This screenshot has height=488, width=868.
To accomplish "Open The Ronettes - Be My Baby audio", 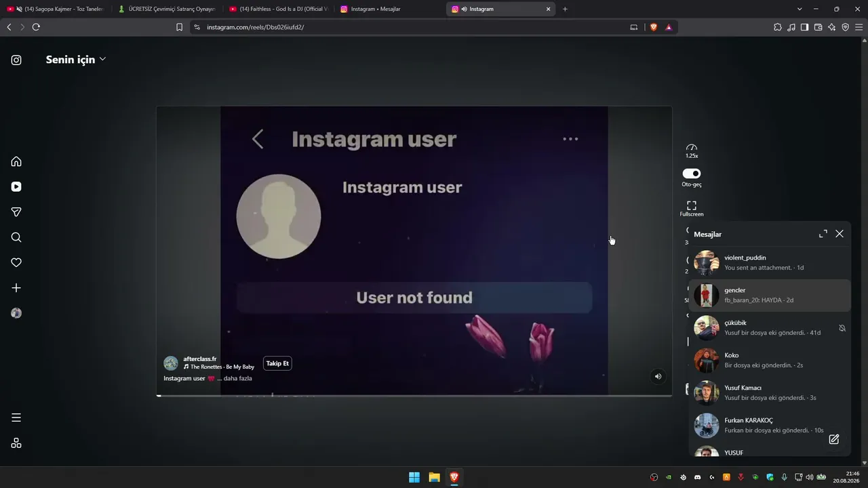I will (x=219, y=367).
